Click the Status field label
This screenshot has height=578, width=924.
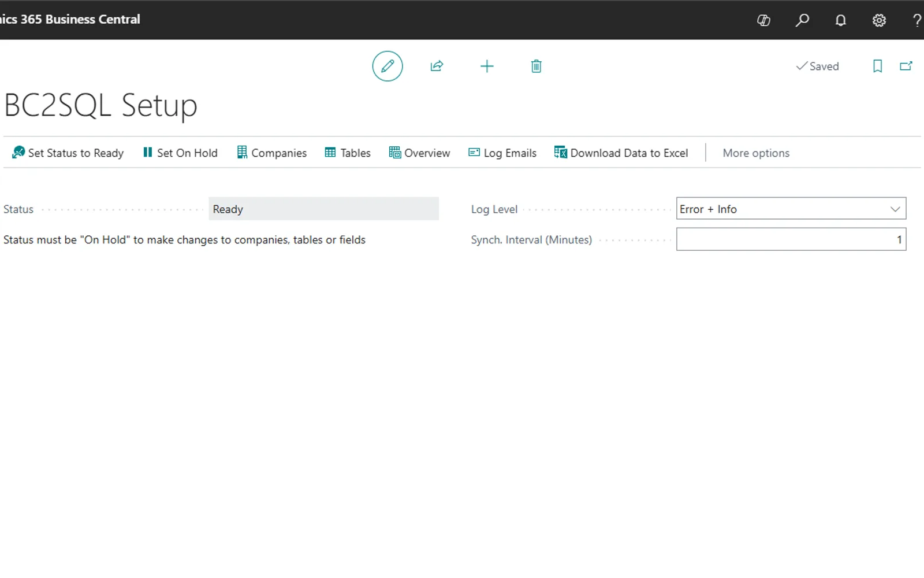coord(18,209)
